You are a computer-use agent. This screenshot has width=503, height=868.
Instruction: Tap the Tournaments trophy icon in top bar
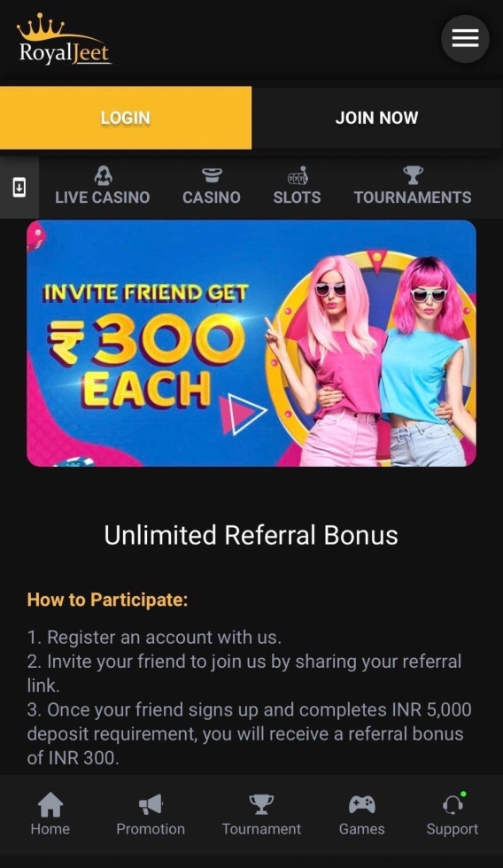click(413, 175)
